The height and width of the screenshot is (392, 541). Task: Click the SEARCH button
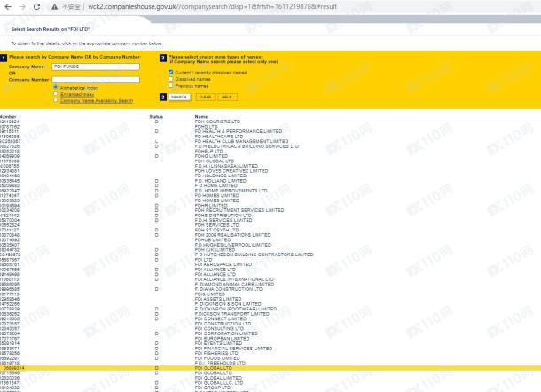(179, 97)
